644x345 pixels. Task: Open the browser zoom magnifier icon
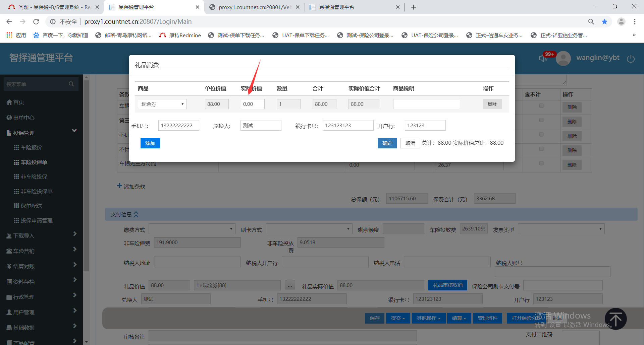[591, 22]
